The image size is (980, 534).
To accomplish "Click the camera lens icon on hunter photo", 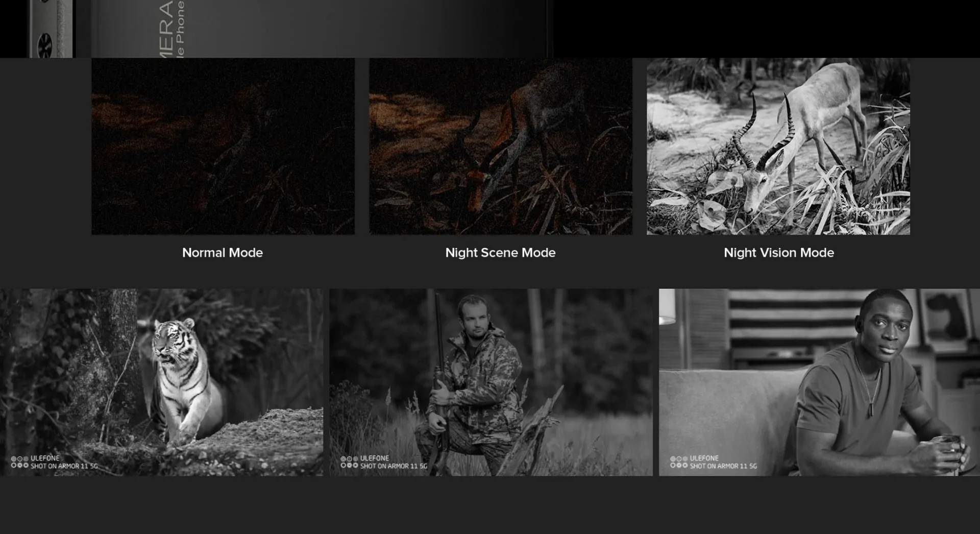I will 350,462.
